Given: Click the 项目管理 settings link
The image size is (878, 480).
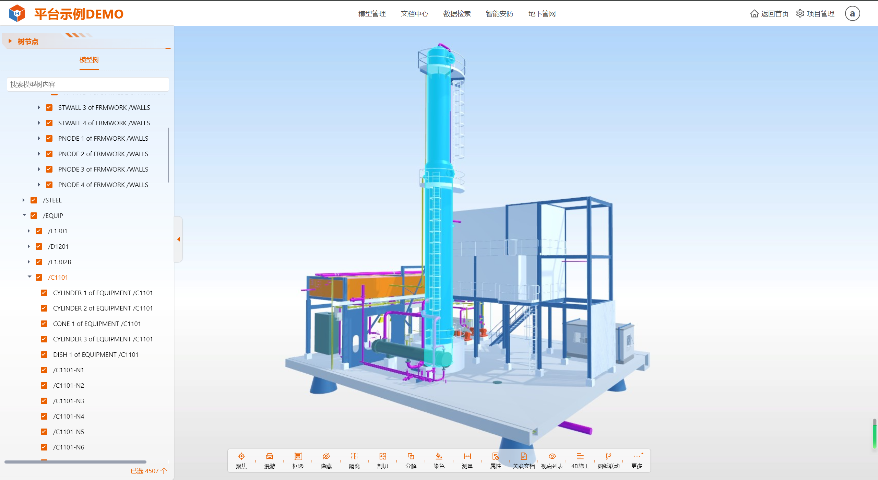Looking at the screenshot, I should point(814,14).
